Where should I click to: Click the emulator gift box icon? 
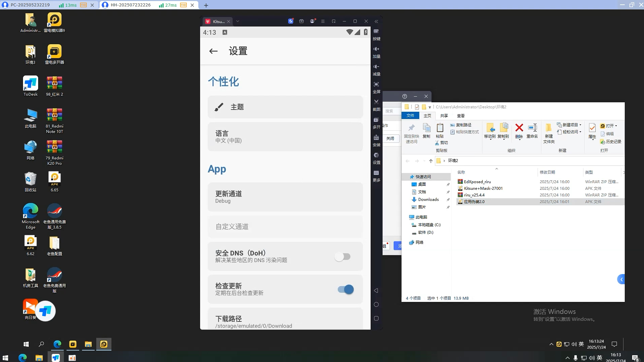click(301, 21)
